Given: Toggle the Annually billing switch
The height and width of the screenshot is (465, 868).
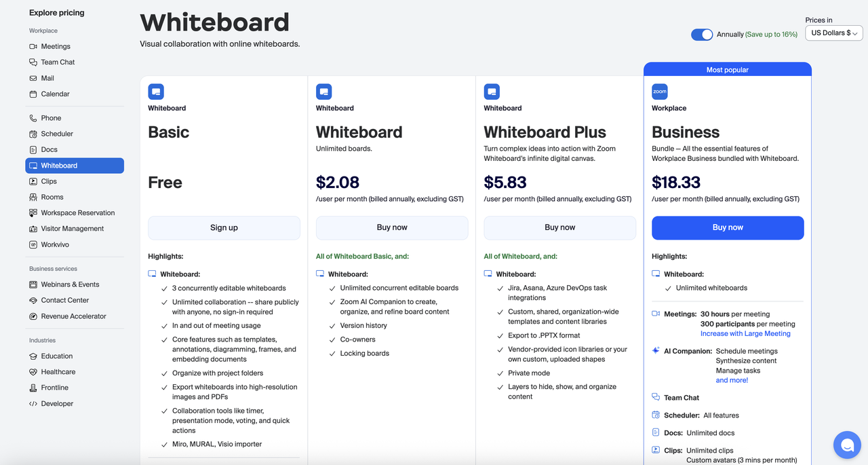Looking at the screenshot, I should pos(702,35).
